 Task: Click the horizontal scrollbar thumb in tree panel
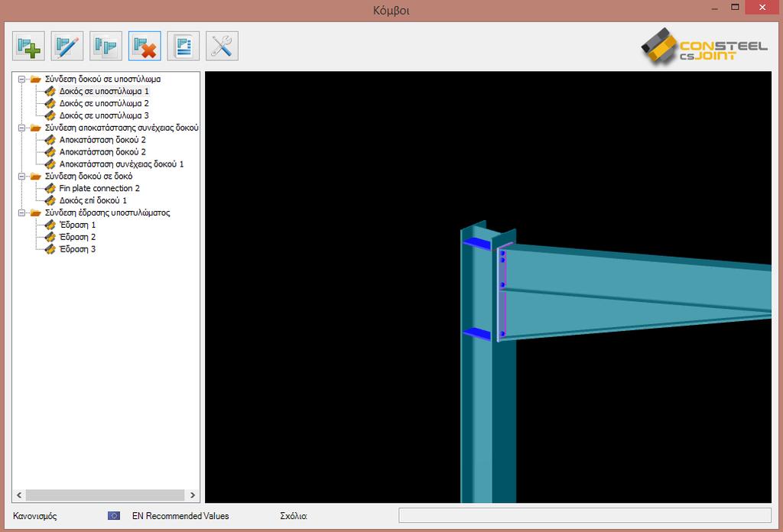tap(105, 495)
